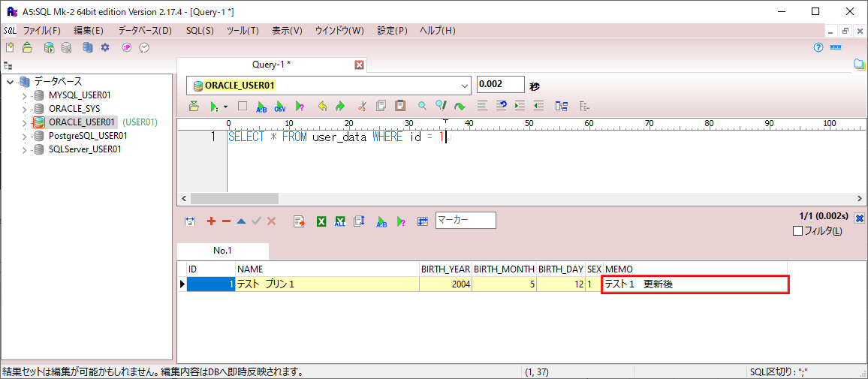
Task: Open the ツール(T) menu
Action: tap(243, 31)
